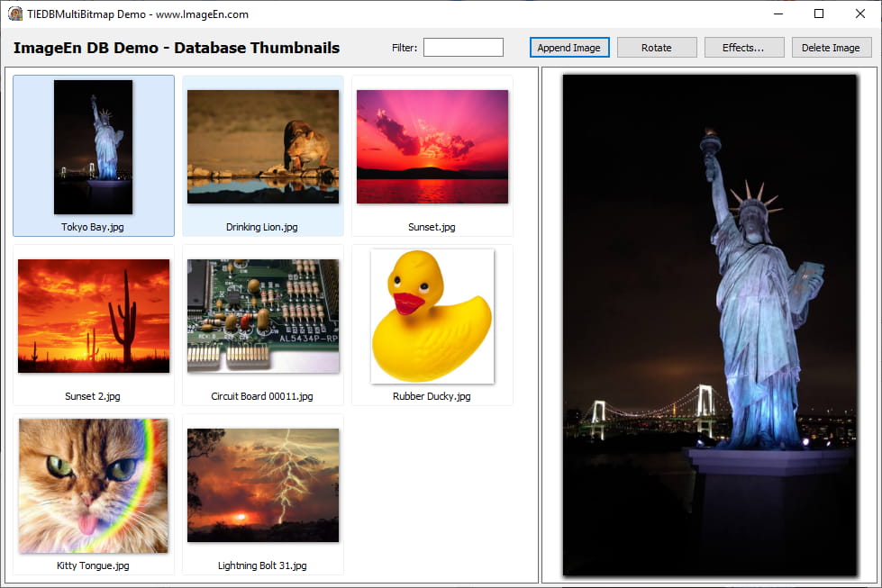Minimize the TIEDBMultiBitmap Demo window
882x588 pixels.
778,14
